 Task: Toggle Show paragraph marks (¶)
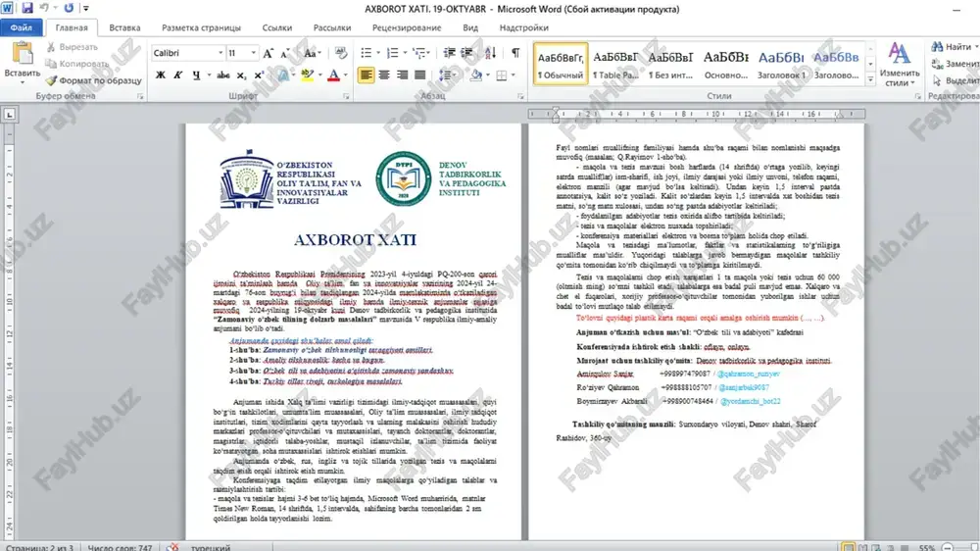(515, 53)
